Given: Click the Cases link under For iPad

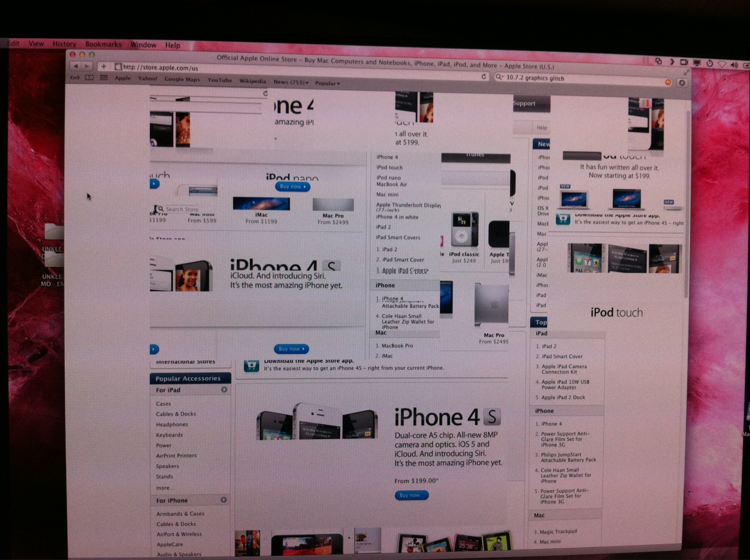Looking at the screenshot, I should tap(163, 404).
